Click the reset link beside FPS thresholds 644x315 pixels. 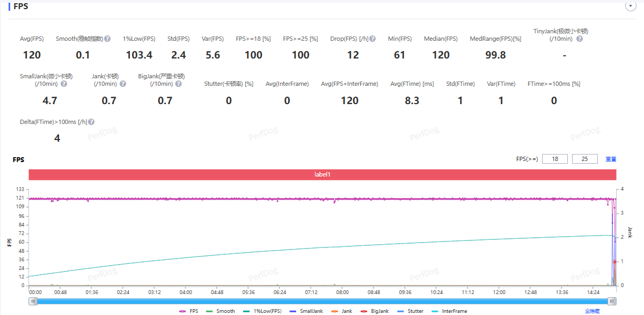611,159
